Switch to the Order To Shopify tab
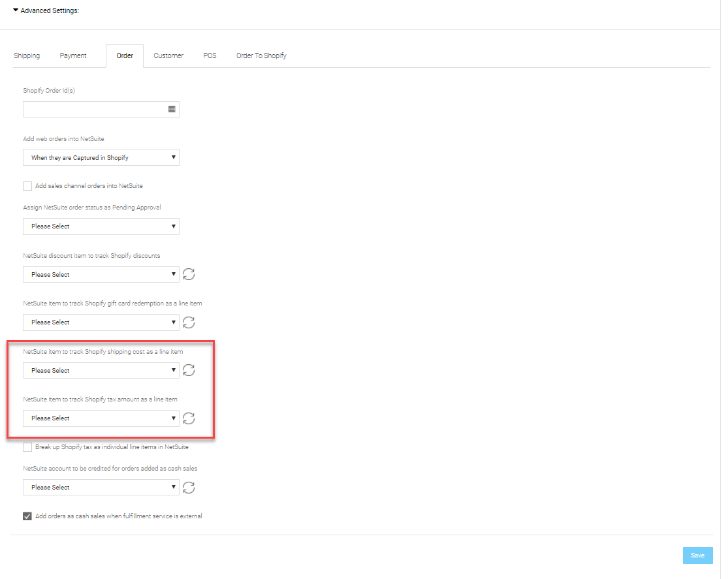728x579 pixels. [261, 55]
